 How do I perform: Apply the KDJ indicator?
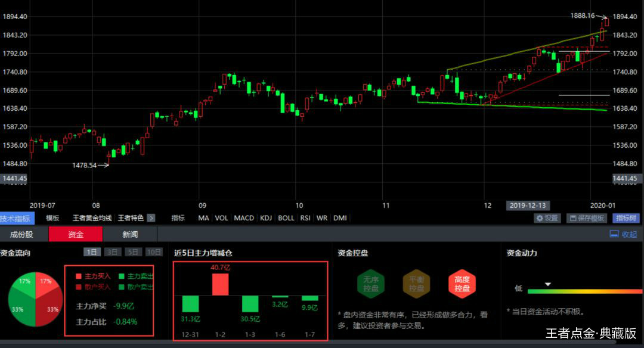pyautogui.click(x=266, y=218)
